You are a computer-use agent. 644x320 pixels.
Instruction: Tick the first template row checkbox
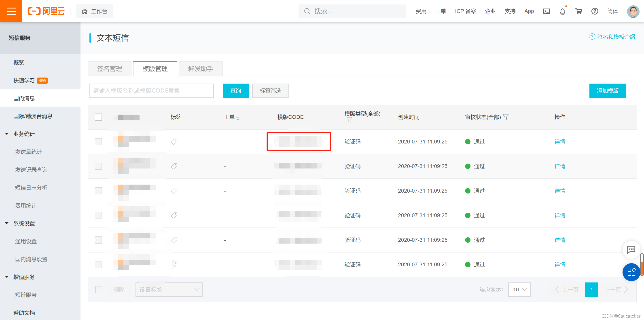click(98, 142)
